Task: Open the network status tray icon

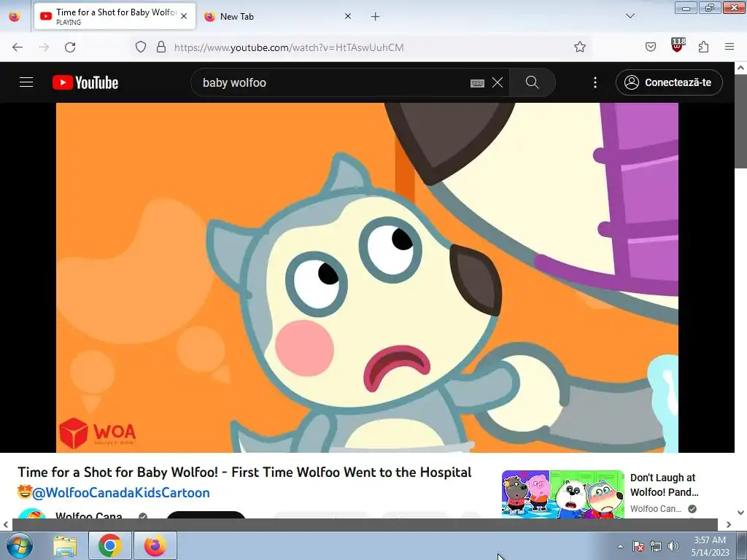Action: pos(656,546)
